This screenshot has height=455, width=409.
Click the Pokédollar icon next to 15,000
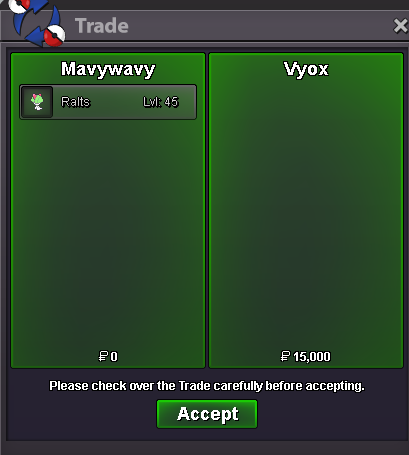click(285, 356)
